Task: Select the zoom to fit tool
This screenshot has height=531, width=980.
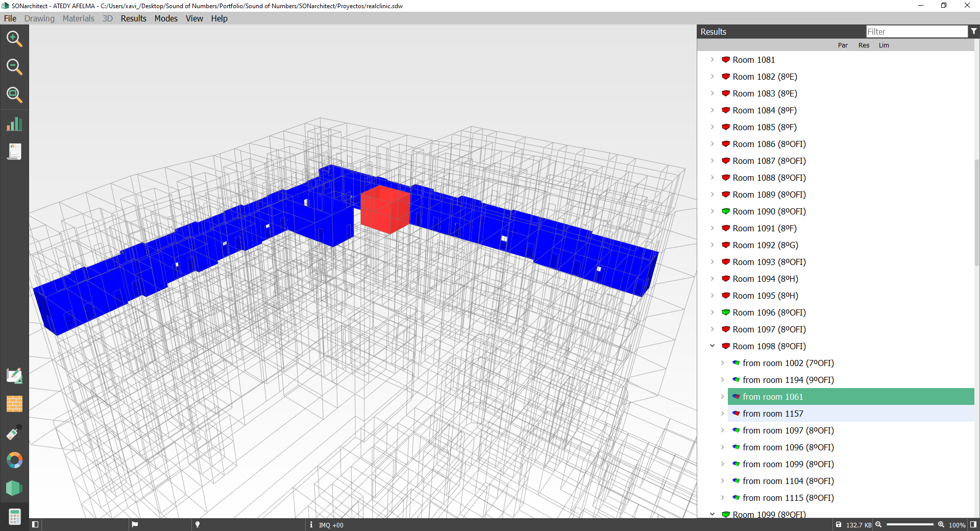Action: pyautogui.click(x=14, y=94)
